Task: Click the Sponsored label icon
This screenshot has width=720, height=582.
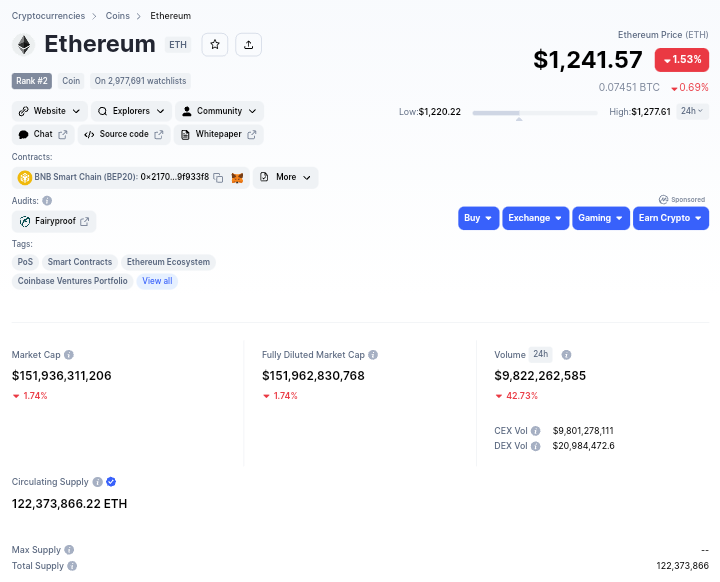Action: 663,199
